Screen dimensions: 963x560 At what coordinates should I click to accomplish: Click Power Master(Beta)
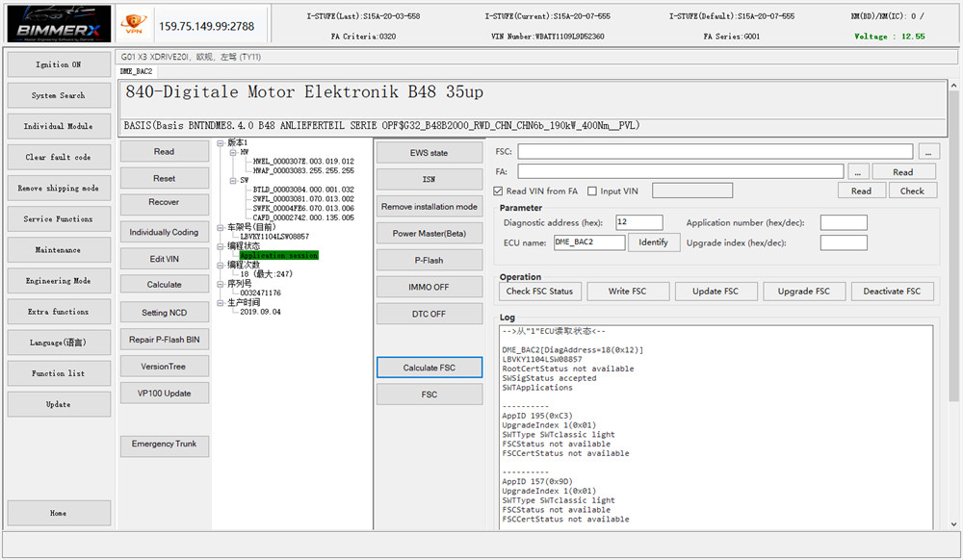(429, 233)
